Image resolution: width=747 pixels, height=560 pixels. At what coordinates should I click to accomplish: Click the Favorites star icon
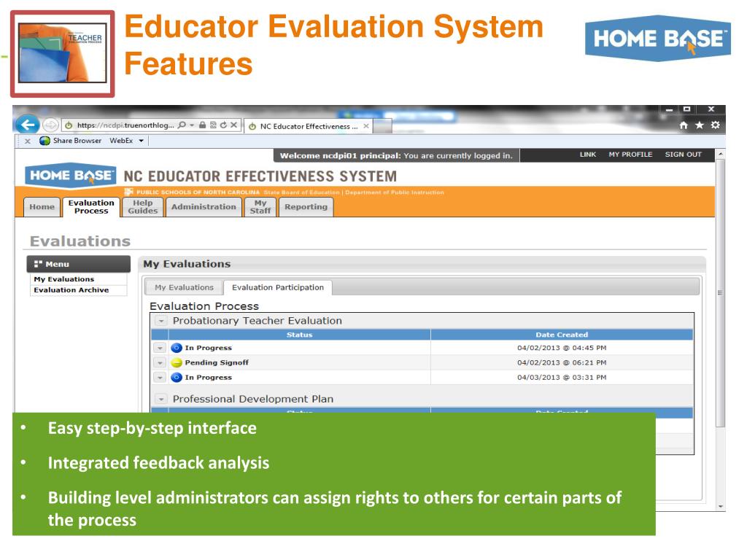point(700,125)
